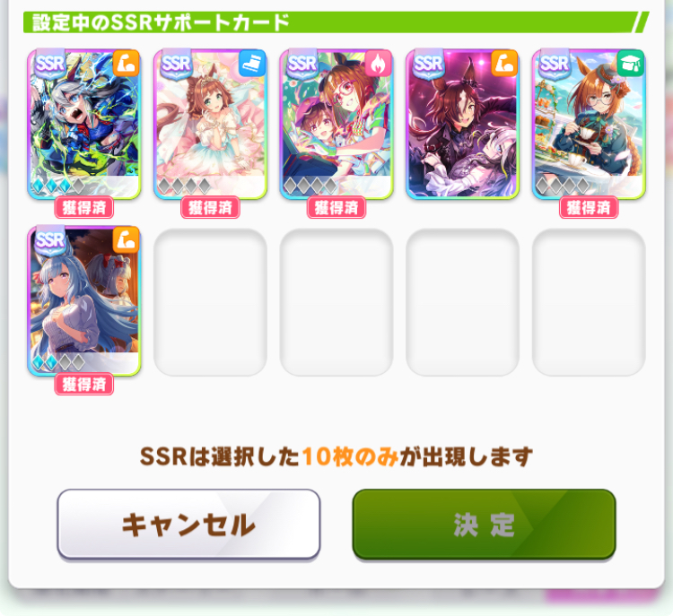Select the tea party SSR card

(x=589, y=125)
